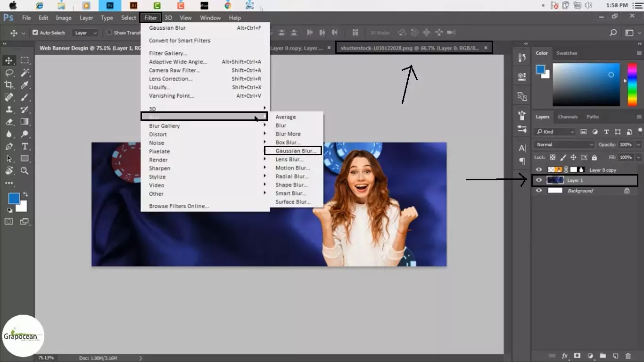
Task: Click the trash icon to delete layer
Action: [628, 356]
